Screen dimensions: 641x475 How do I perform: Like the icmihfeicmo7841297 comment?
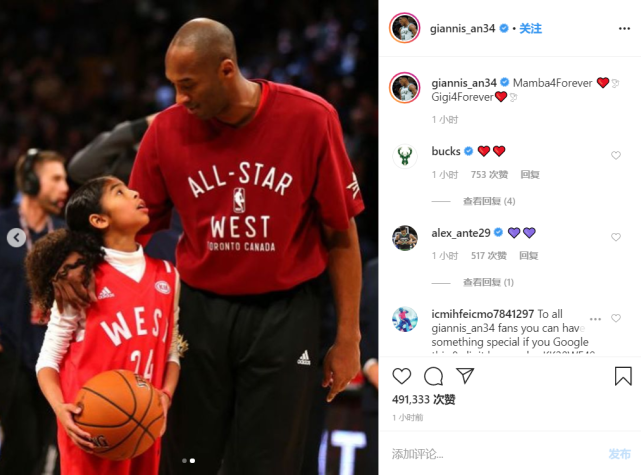tap(616, 318)
